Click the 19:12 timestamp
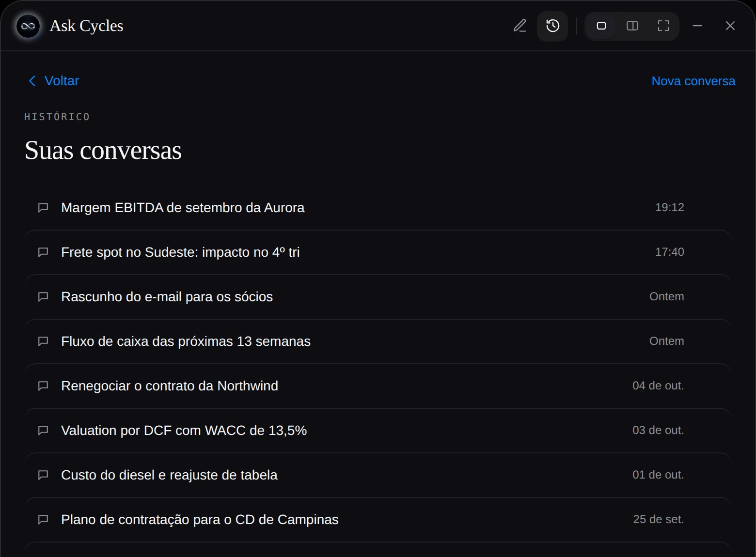 (670, 207)
